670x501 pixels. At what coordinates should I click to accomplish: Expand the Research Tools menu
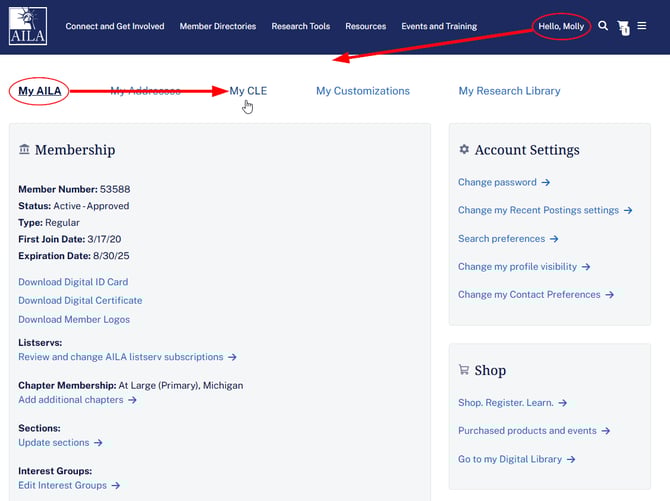[x=300, y=26]
